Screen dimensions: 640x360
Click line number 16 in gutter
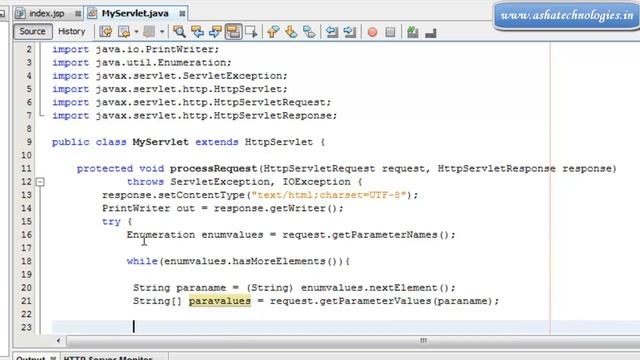26,235
